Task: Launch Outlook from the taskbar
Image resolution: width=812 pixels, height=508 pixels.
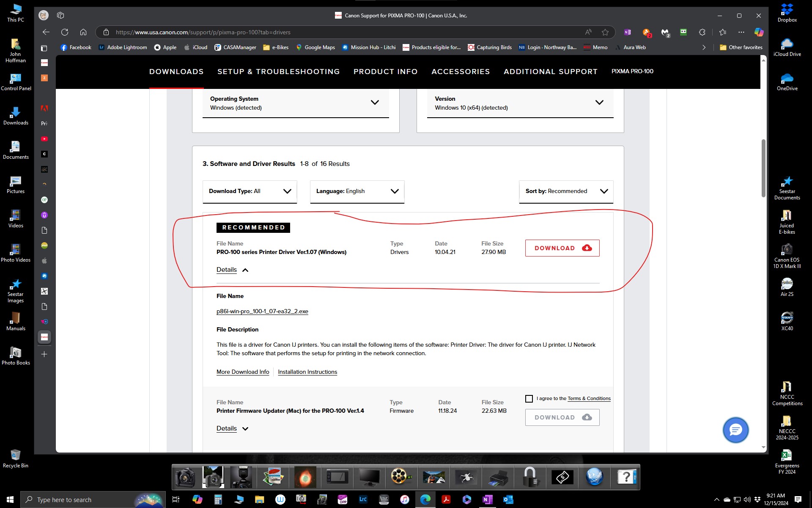Action: (508, 500)
